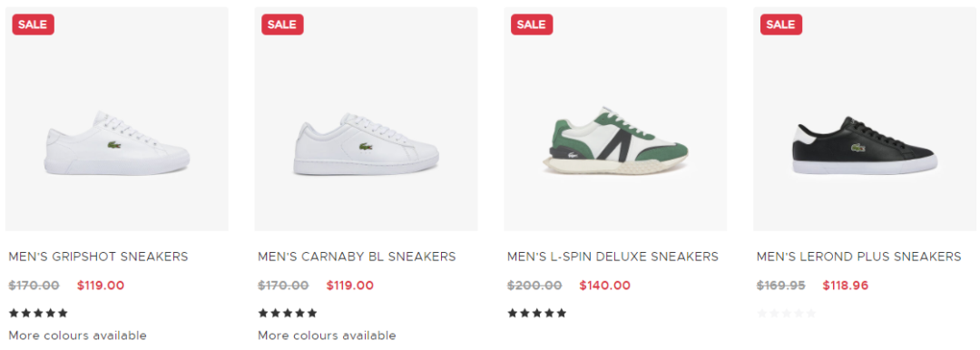Open Men's L-Spin Deluxe Sneakers product title
The height and width of the screenshot is (350, 980).
point(613,257)
